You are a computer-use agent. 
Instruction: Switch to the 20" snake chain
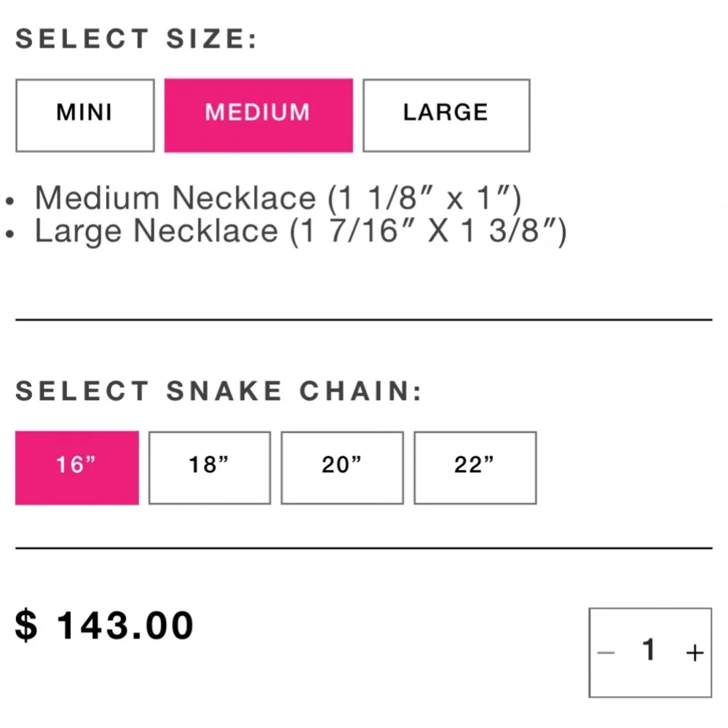click(x=341, y=467)
